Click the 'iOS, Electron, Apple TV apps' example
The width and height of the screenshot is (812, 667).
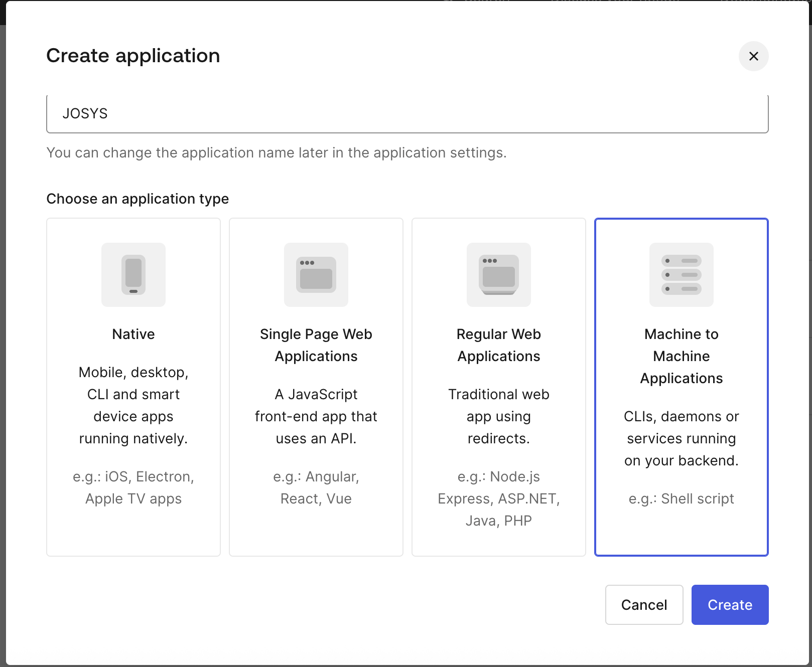[133, 487]
